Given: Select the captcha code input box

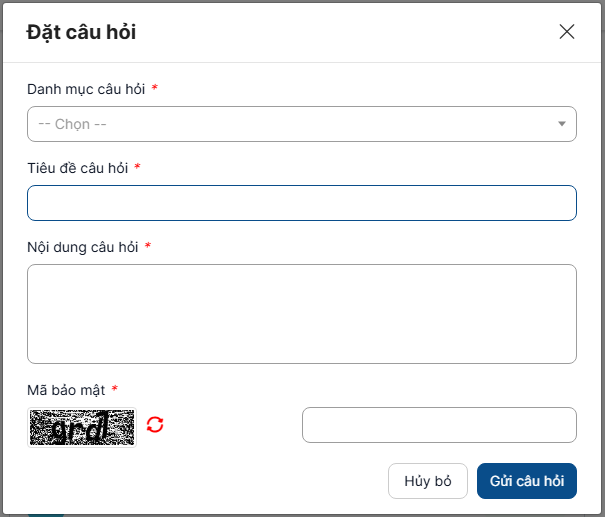Looking at the screenshot, I should point(439,425).
